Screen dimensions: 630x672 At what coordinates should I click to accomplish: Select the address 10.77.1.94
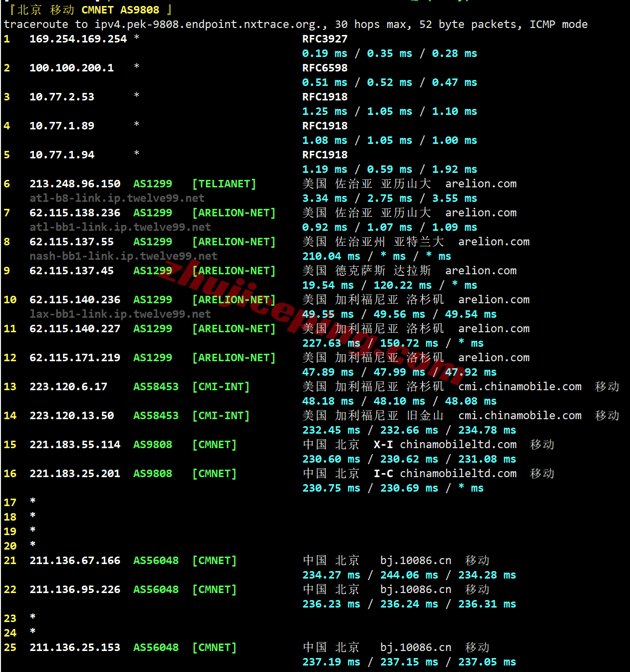[x=62, y=155]
